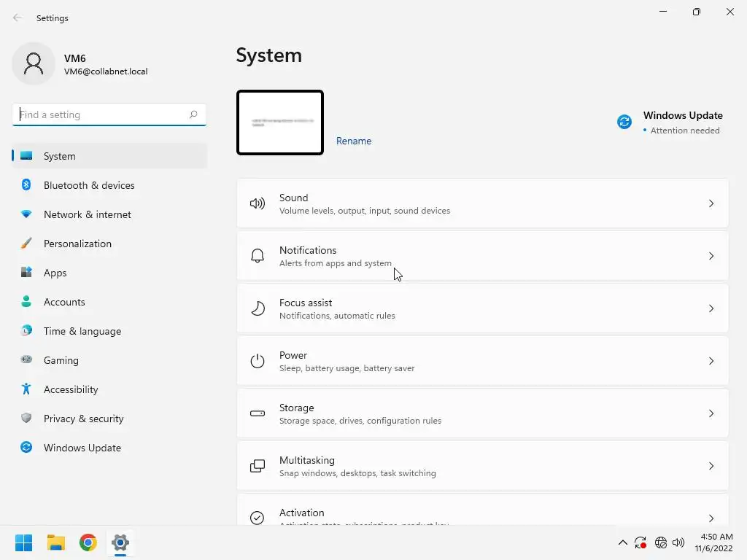Open the tray volume speaker icon
Viewport: 747px width, 560px height.
[678, 542]
